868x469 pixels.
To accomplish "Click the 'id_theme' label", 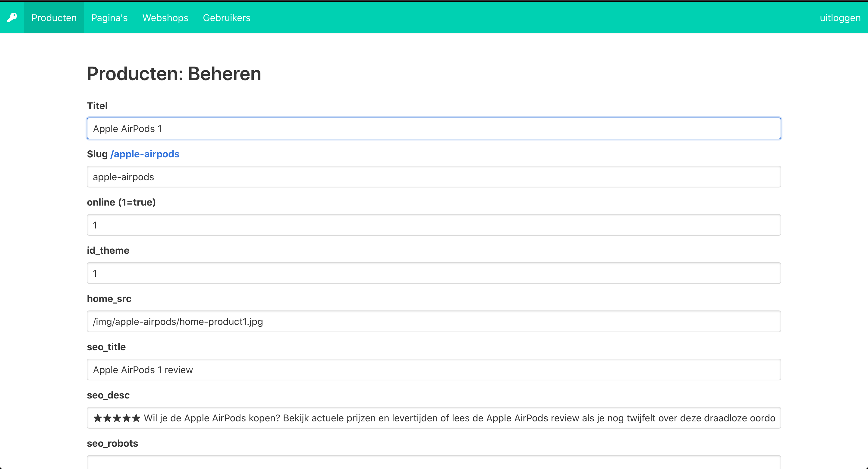I will (108, 250).
